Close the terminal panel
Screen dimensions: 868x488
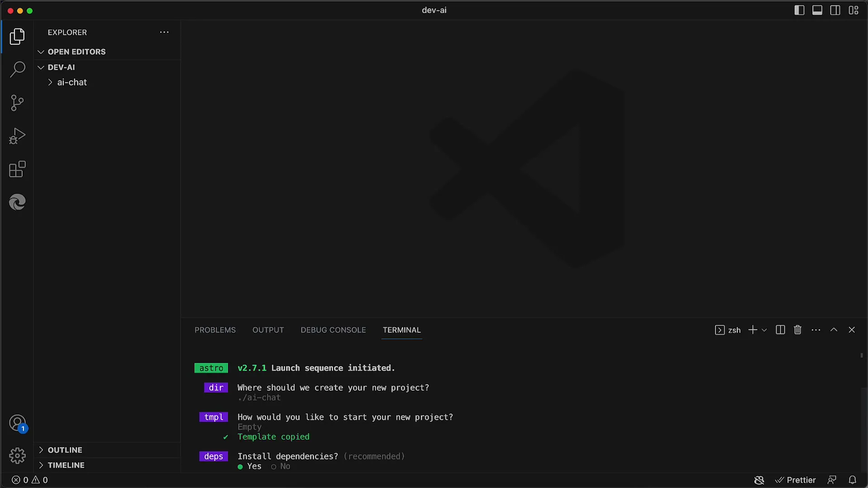(852, 330)
